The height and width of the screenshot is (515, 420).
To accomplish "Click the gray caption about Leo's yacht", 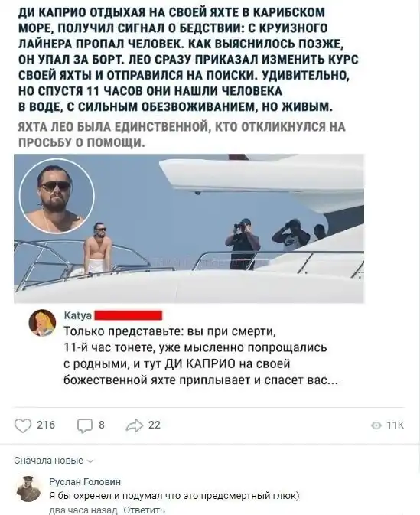I will click(181, 135).
